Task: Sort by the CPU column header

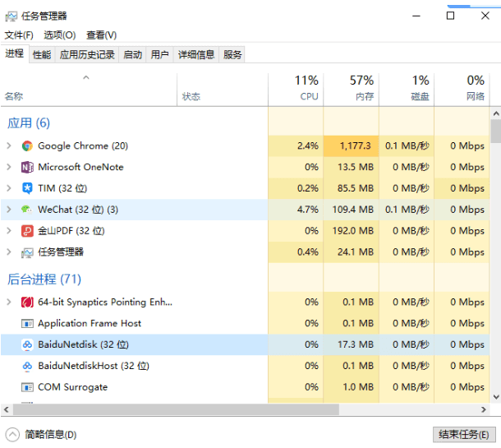Action: pyautogui.click(x=296, y=90)
